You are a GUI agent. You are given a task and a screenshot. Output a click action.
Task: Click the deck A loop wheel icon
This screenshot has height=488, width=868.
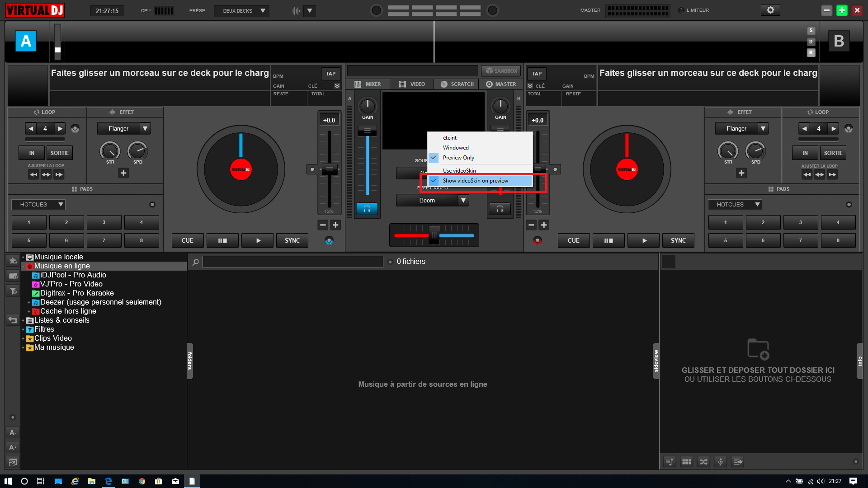(x=75, y=129)
